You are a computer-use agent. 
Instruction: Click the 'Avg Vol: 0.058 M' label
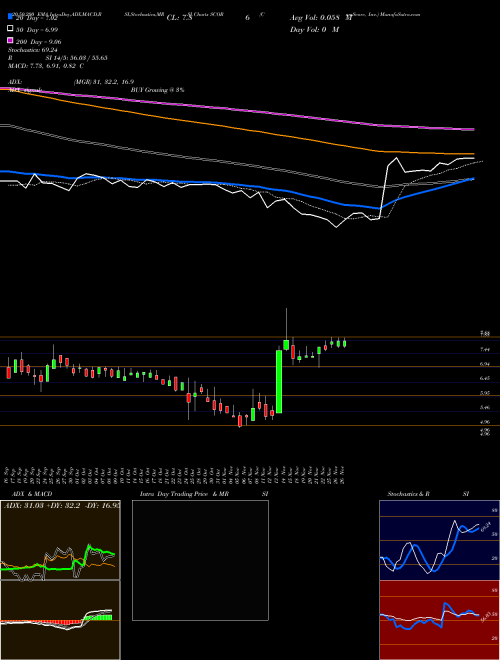coord(321,18)
